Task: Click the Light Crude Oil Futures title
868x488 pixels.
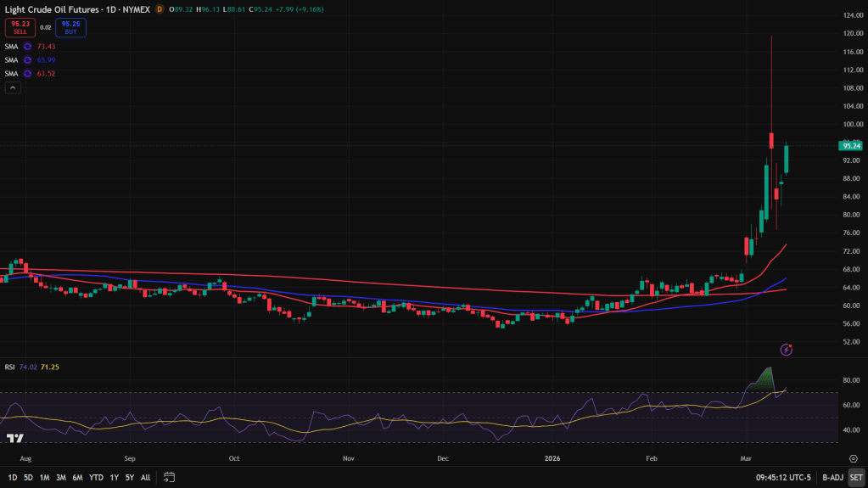Action: [53, 9]
